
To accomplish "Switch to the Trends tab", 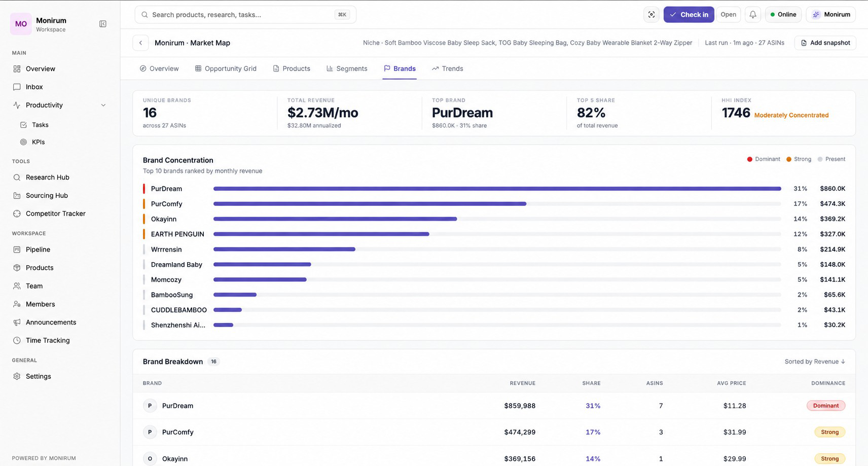I will click(x=447, y=68).
